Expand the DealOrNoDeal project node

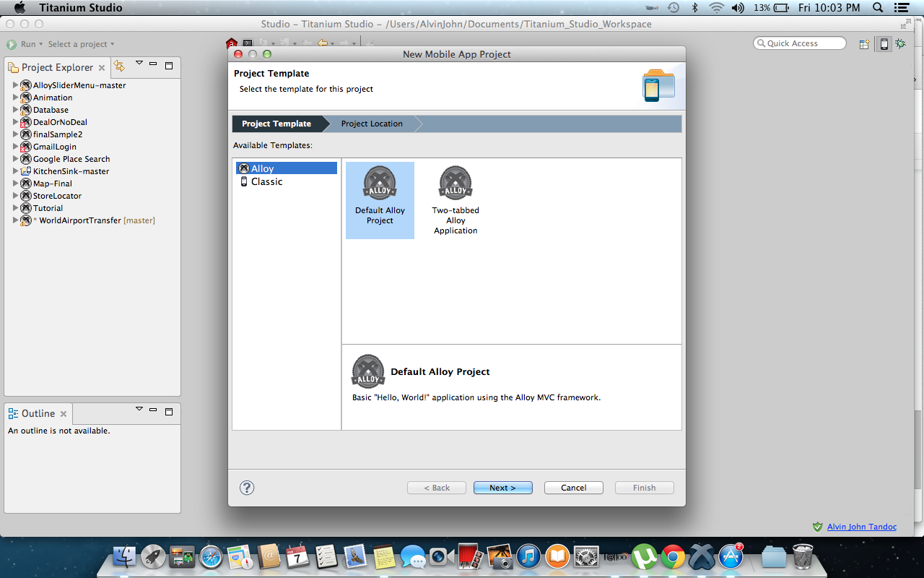coord(15,122)
